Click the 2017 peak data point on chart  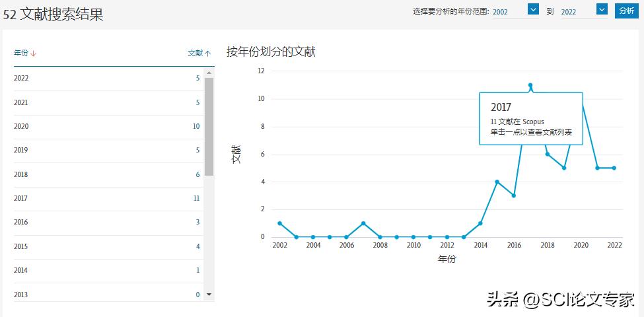(530, 85)
